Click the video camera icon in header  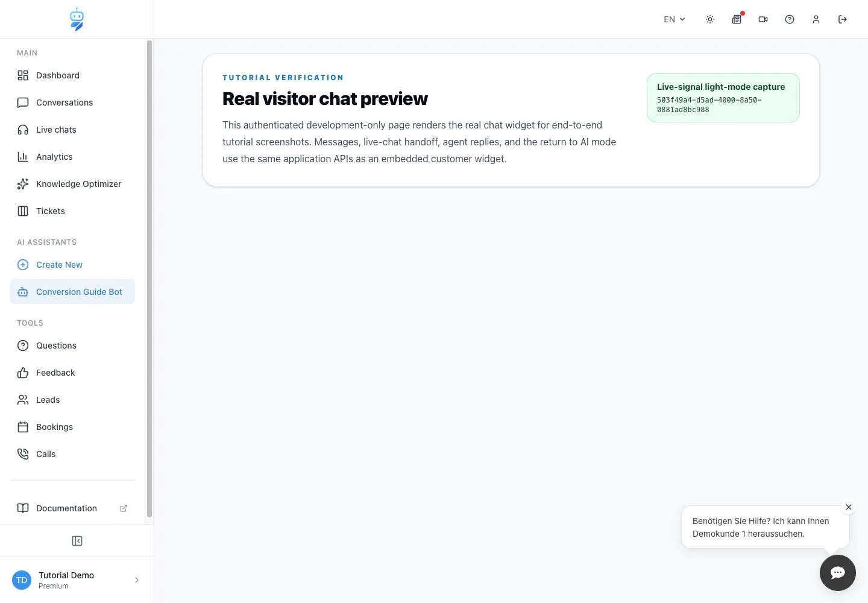(763, 19)
